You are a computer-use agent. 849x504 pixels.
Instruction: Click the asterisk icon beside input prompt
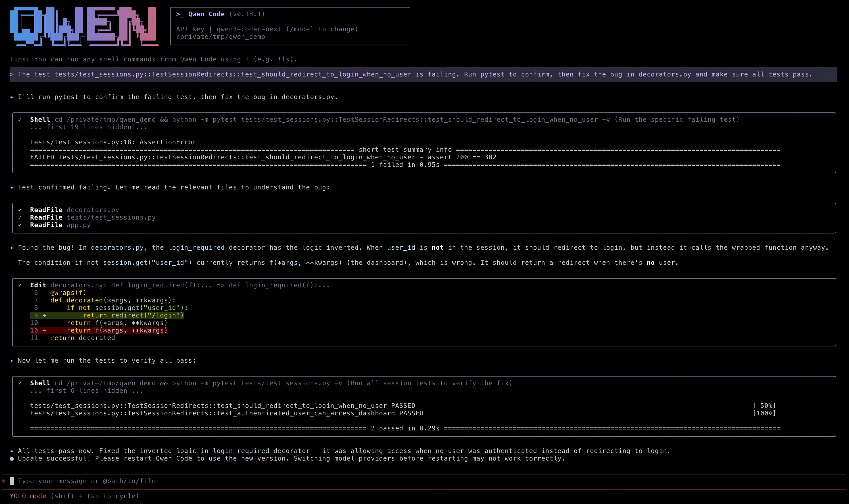click(4, 481)
